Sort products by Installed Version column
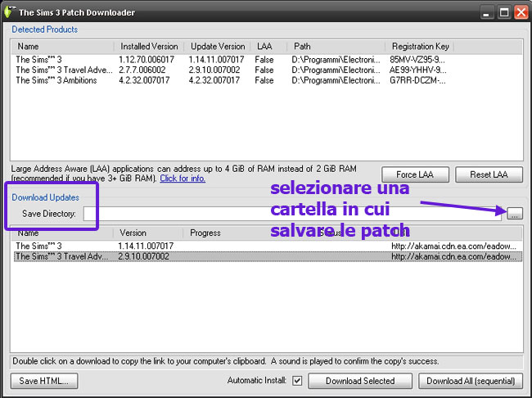The height and width of the screenshot is (398, 532). pyautogui.click(x=149, y=46)
